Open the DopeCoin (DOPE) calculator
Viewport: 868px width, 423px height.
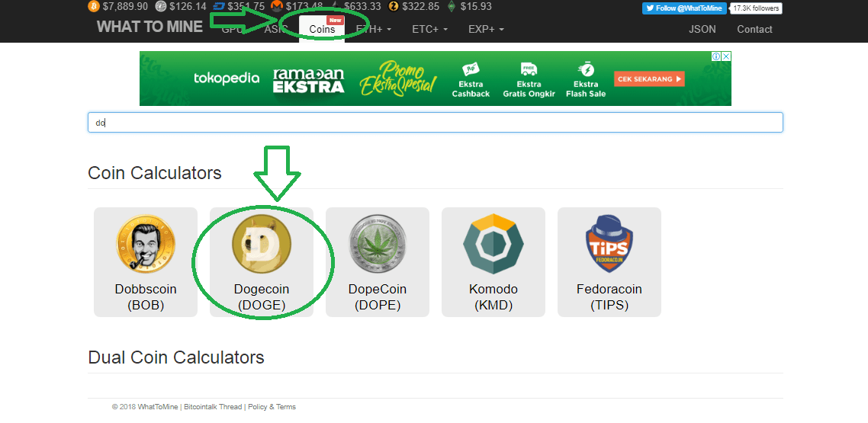tap(378, 262)
